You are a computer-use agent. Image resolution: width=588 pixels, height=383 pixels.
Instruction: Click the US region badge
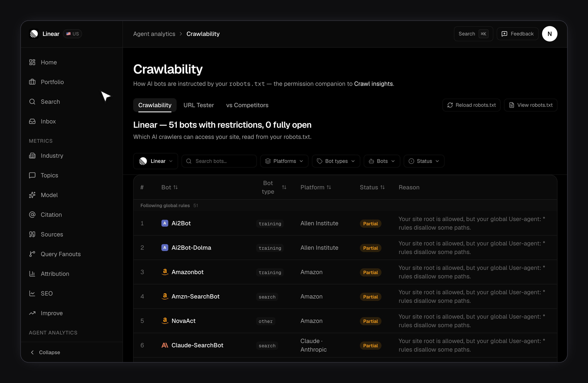pyautogui.click(x=73, y=34)
